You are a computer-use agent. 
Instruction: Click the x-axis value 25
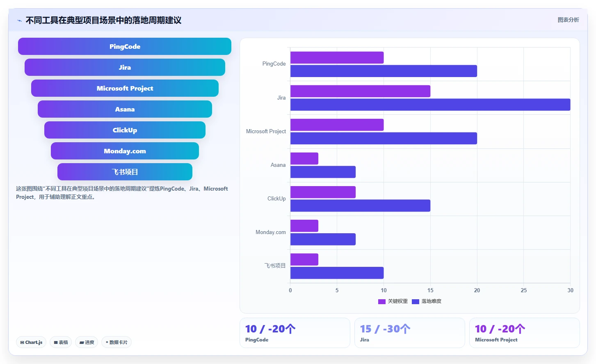524,290
